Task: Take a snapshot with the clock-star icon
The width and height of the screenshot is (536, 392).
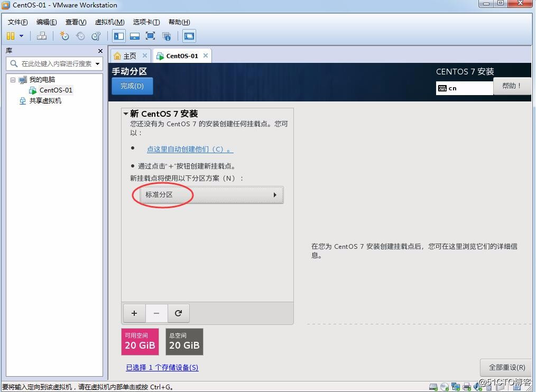Action: 64,36
